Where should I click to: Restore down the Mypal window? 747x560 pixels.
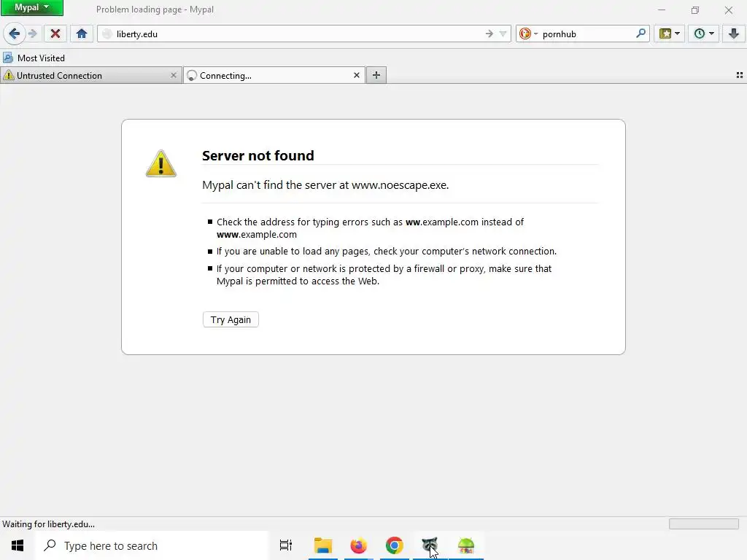coord(695,10)
